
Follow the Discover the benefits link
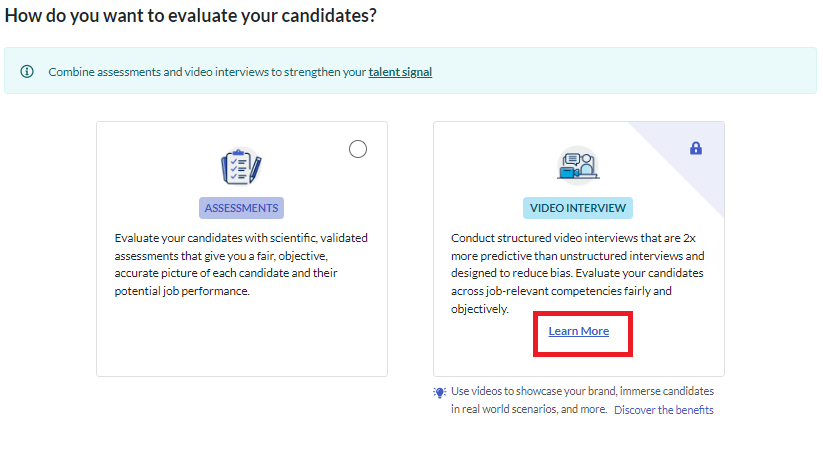[x=663, y=410]
